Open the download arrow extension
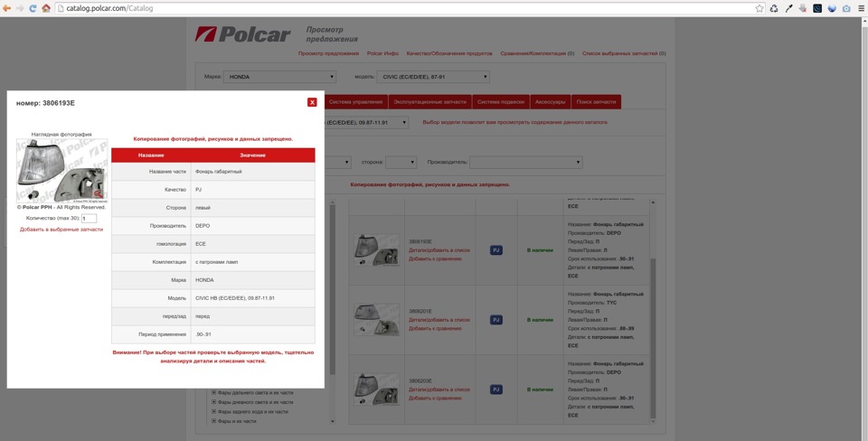Image resolution: width=868 pixels, height=441 pixels. pos(803,8)
